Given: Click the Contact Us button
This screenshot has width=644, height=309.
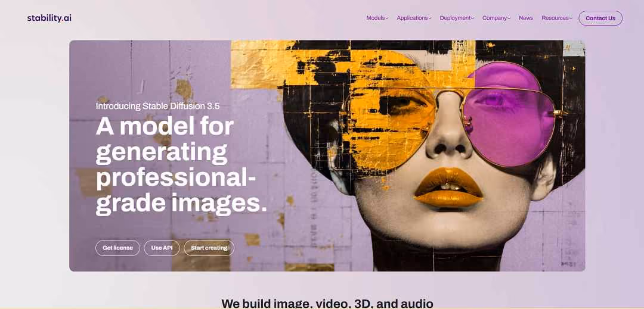Looking at the screenshot, I should coord(600,18).
